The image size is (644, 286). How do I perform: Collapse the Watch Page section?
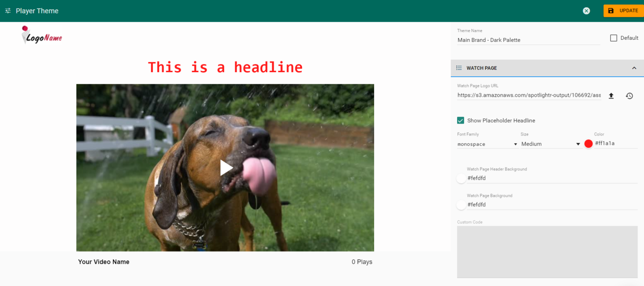click(634, 68)
